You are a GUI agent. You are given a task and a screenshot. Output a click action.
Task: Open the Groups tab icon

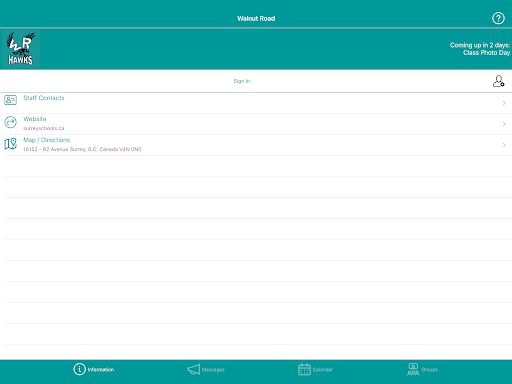click(413, 369)
